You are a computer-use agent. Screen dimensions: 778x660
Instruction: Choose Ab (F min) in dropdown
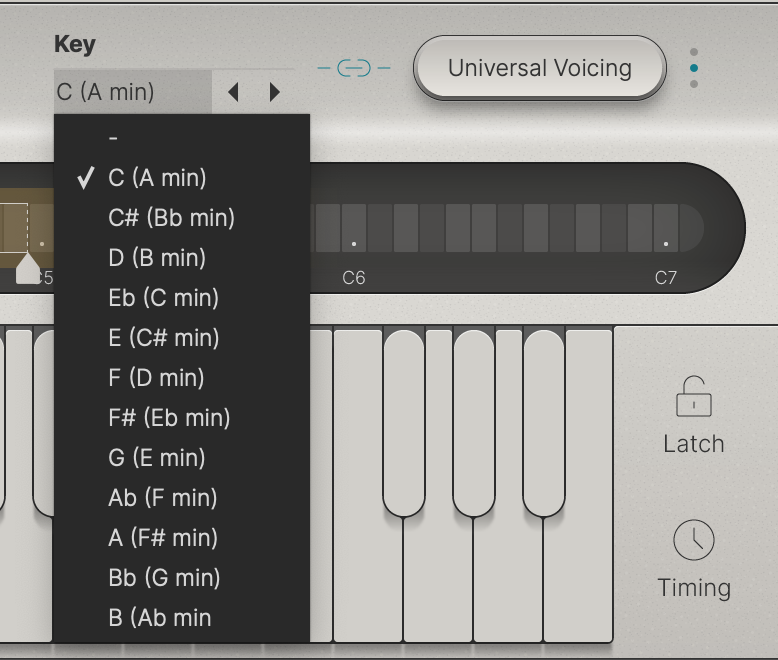(x=162, y=498)
